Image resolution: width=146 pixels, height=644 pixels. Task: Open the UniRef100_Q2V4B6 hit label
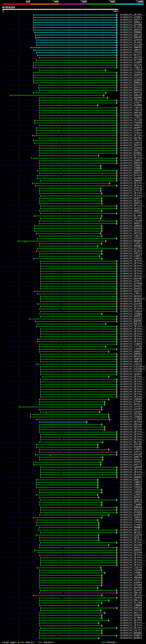131,25
